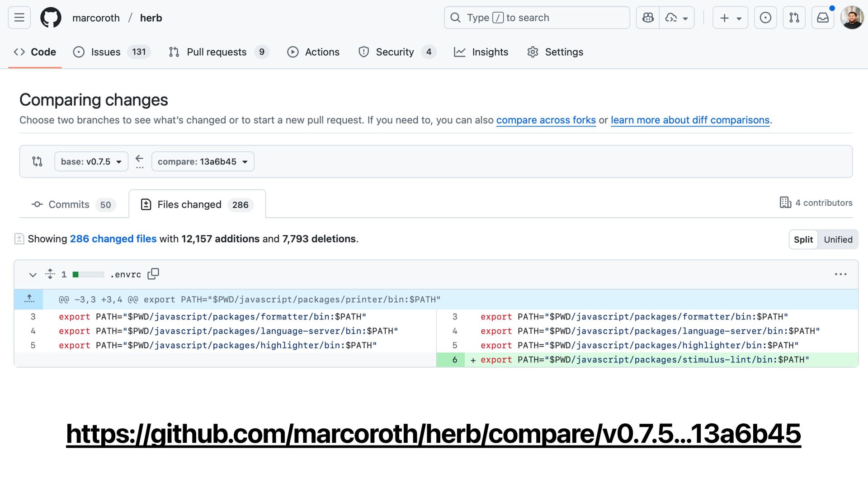Open the Pull requests tab
The width and height of the screenshot is (868, 488).
click(217, 52)
